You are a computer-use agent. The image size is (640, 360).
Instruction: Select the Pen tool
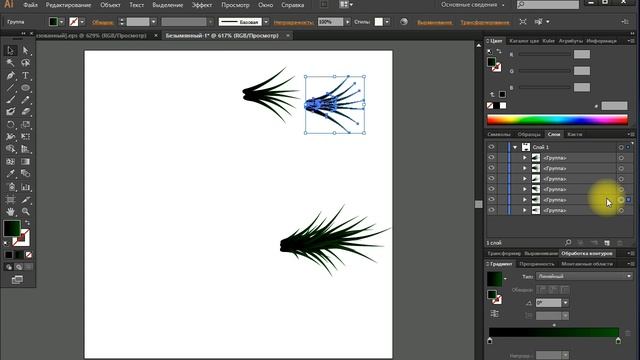11,76
